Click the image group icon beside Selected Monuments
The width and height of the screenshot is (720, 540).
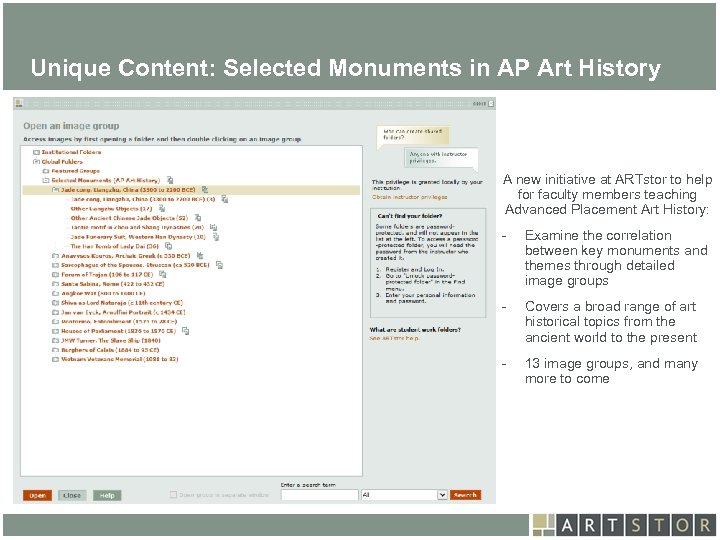pyautogui.click(x=170, y=179)
